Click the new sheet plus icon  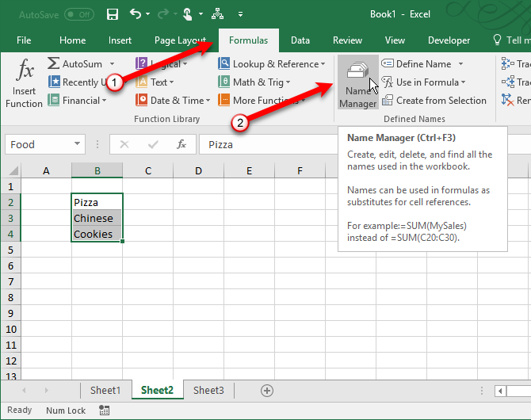[267, 390]
